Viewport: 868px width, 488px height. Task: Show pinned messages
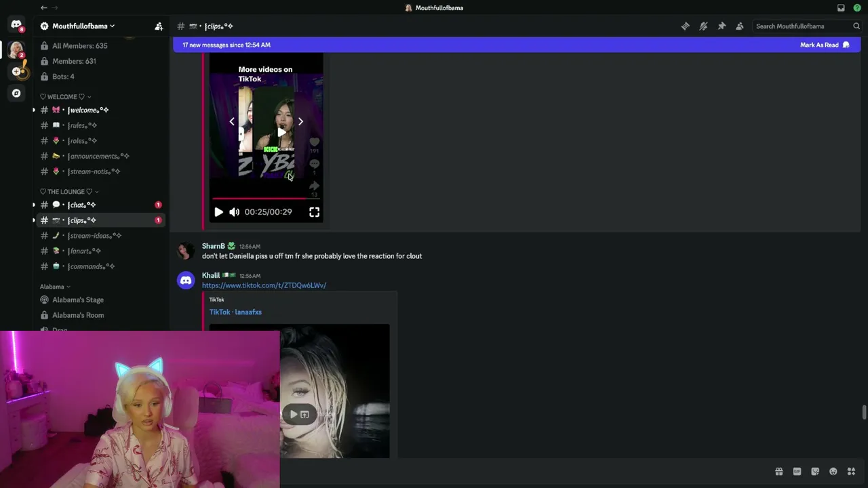coord(722,26)
